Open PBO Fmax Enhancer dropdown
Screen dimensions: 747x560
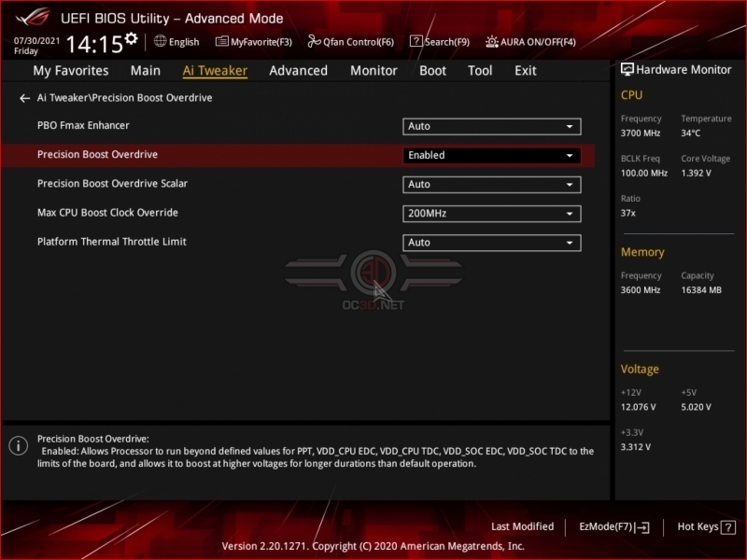492,126
